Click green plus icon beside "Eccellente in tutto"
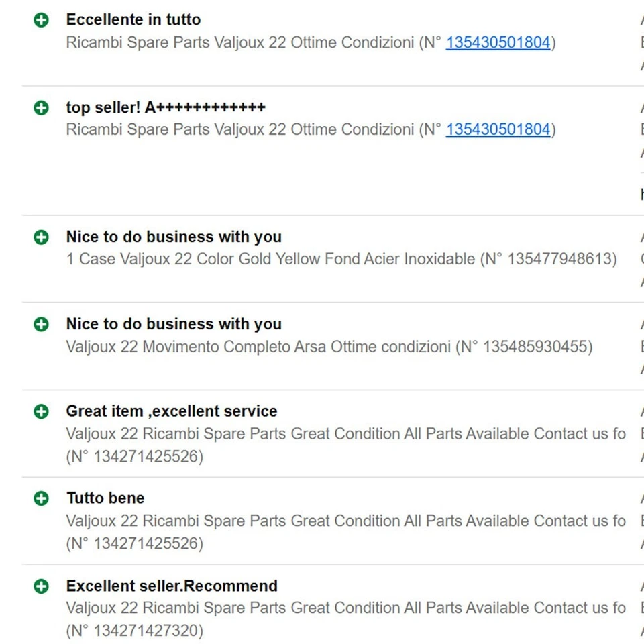The height and width of the screenshot is (644, 644). [42, 20]
